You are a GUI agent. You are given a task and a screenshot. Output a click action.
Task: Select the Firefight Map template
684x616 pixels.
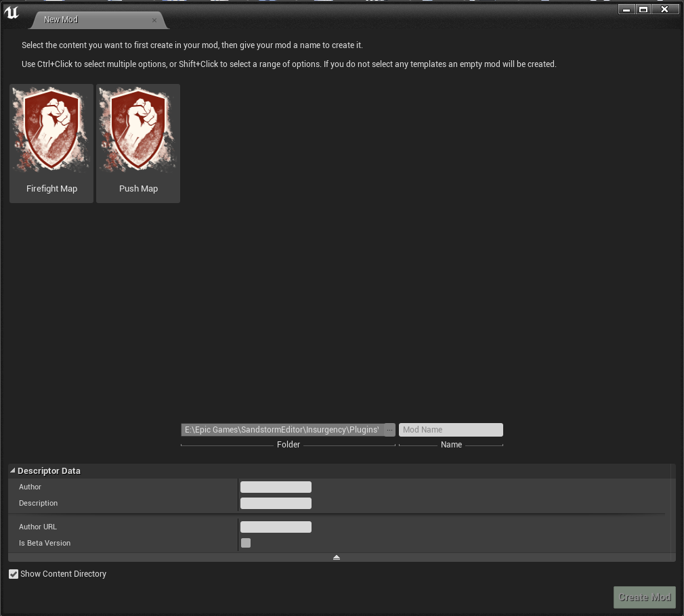coord(51,144)
